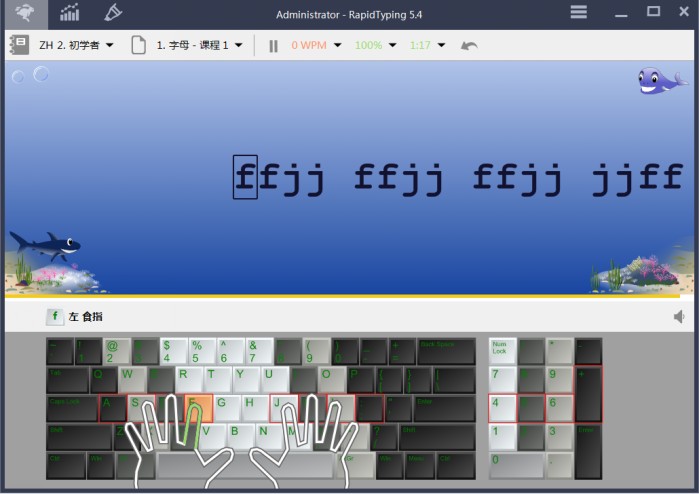
Task: Restart lesson with the undo arrow
Action: coord(469,45)
